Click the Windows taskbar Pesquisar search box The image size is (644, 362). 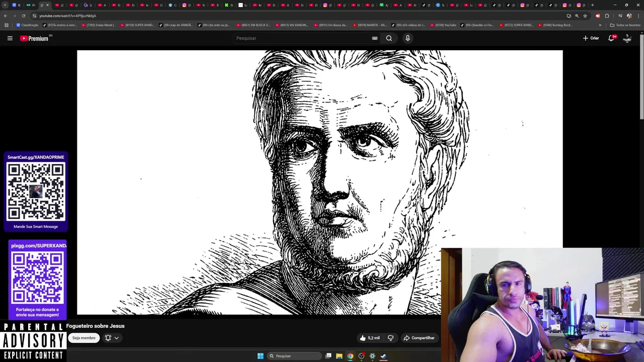point(294,356)
